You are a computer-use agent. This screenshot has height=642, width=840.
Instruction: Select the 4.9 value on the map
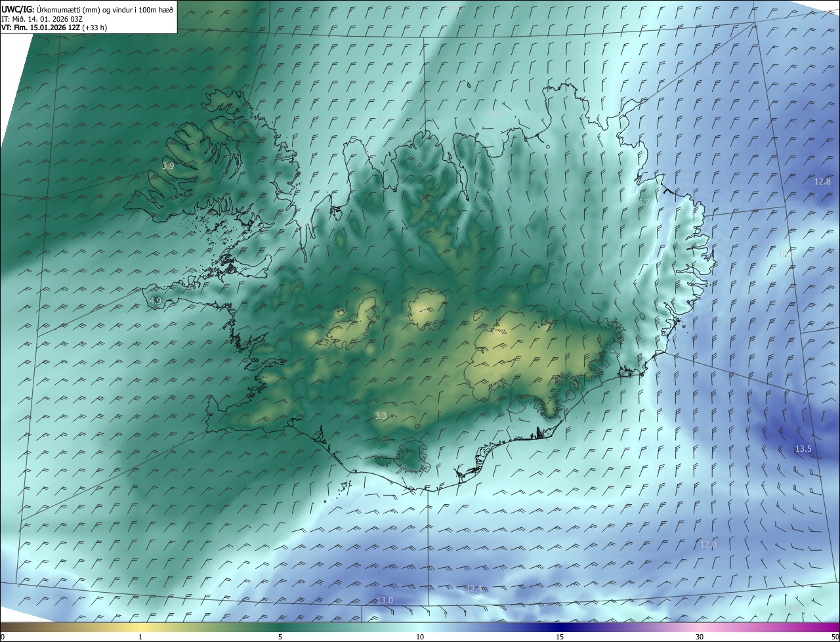coord(156,301)
